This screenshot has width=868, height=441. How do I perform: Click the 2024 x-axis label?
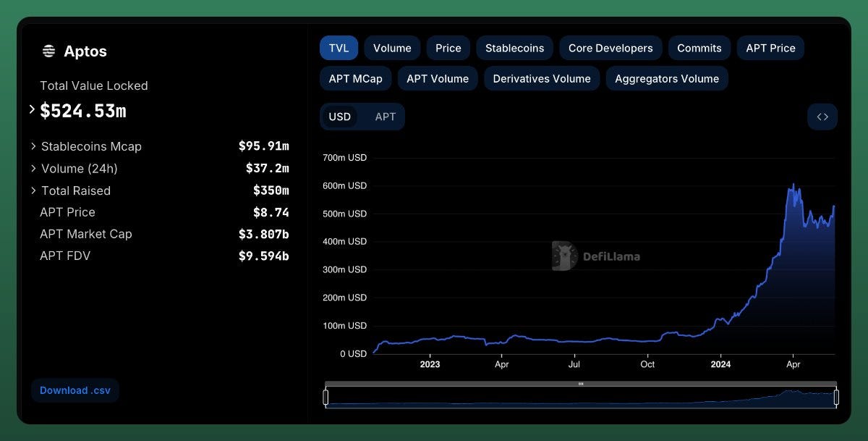[x=720, y=364]
